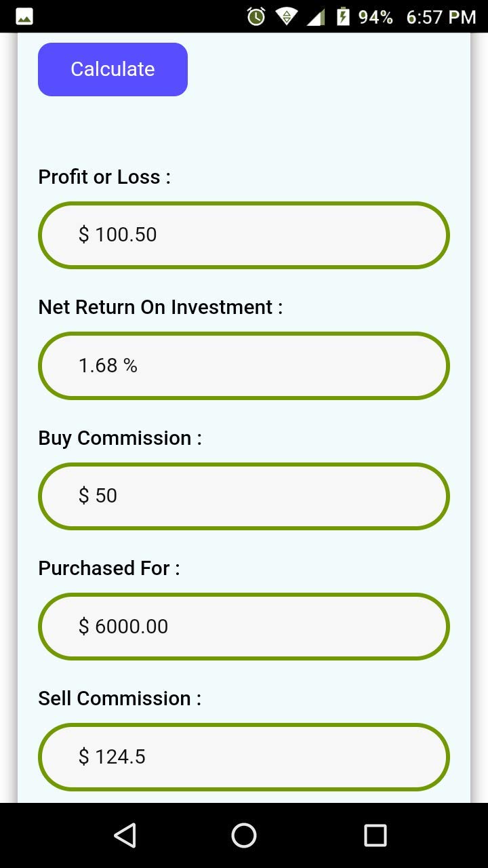Tap the blue Calculate action

[x=112, y=68]
